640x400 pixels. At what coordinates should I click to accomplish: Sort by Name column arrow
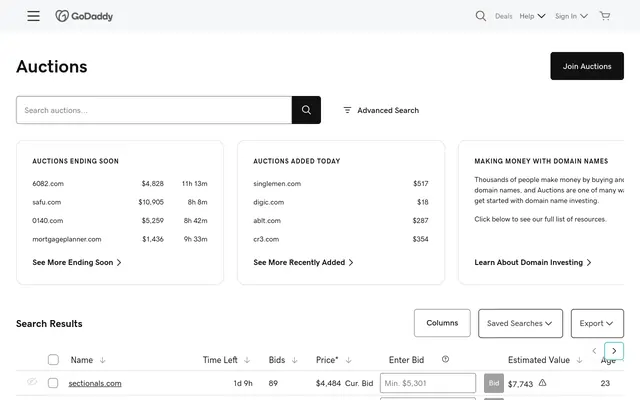tap(102, 360)
